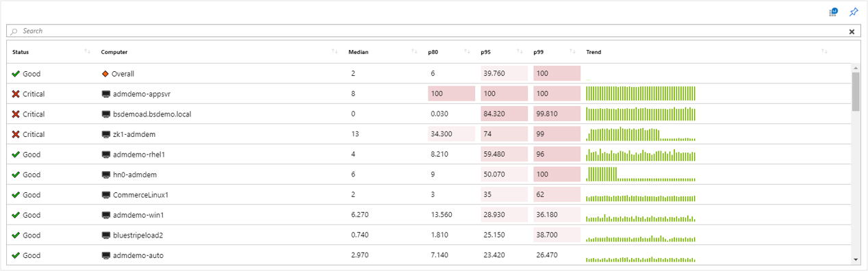Image resolution: width=868 pixels, height=271 pixels.
Task: Click the p80 column header label
Action: pyautogui.click(x=433, y=52)
